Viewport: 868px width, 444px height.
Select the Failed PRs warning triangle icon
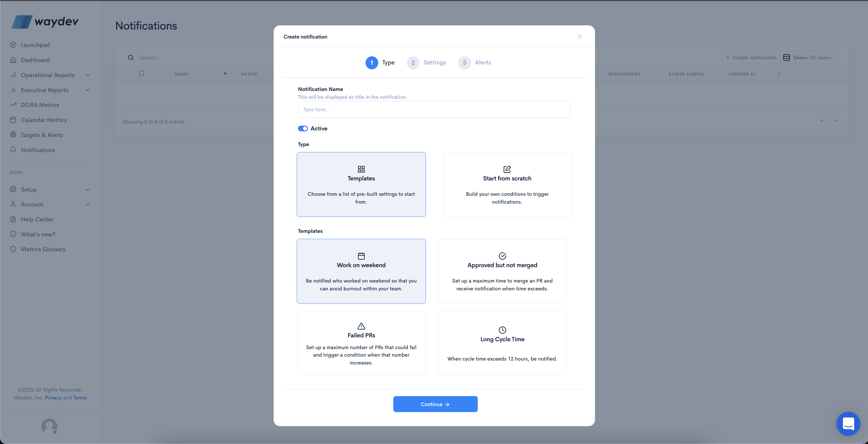(x=361, y=326)
